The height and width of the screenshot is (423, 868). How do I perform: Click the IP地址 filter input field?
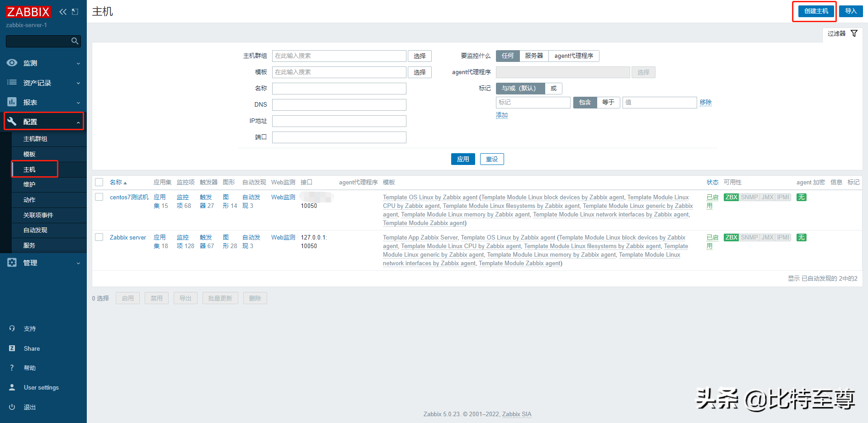339,121
